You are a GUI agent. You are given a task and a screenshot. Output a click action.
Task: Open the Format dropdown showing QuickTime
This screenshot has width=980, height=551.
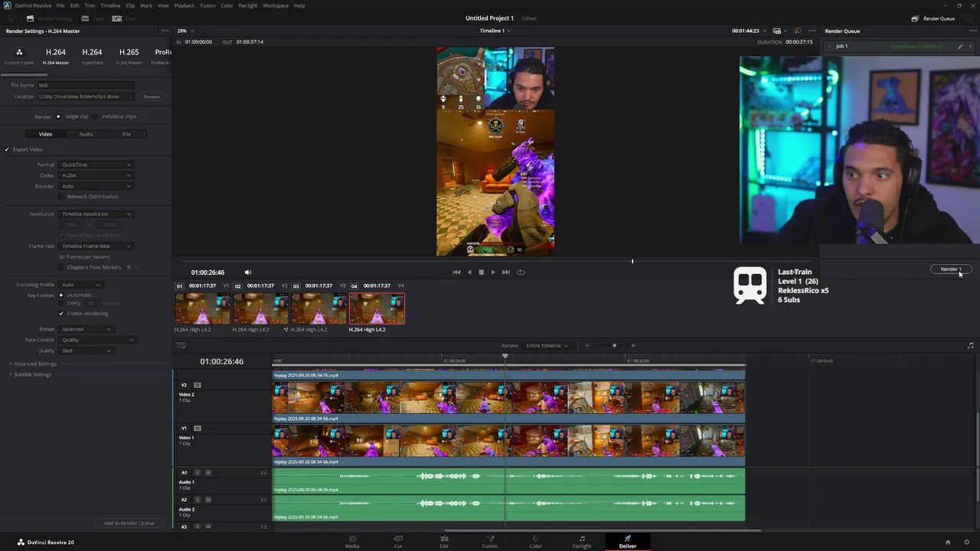(96, 165)
